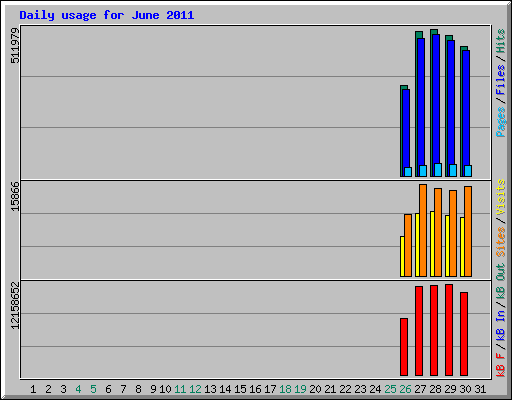Click the yellow visits bar for day 29
The image size is (512, 400).
447,246
